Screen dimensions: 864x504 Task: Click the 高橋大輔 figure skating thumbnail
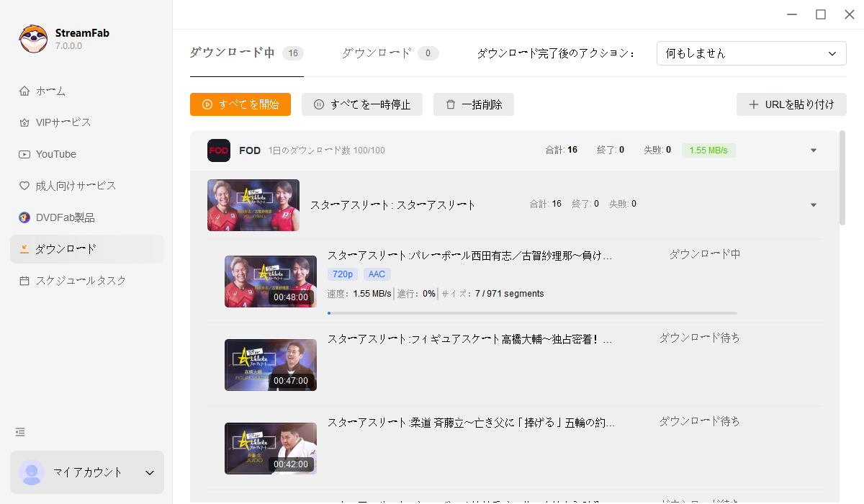[x=270, y=365]
